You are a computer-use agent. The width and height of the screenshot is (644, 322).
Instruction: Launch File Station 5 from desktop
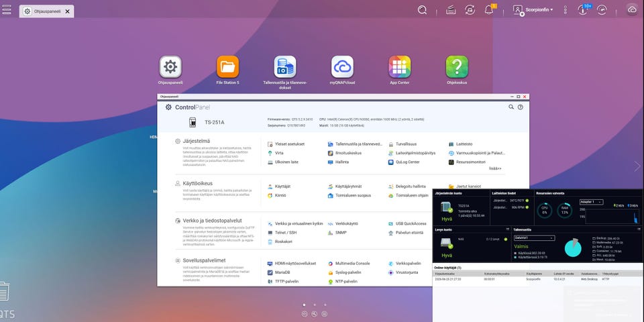pyautogui.click(x=227, y=67)
